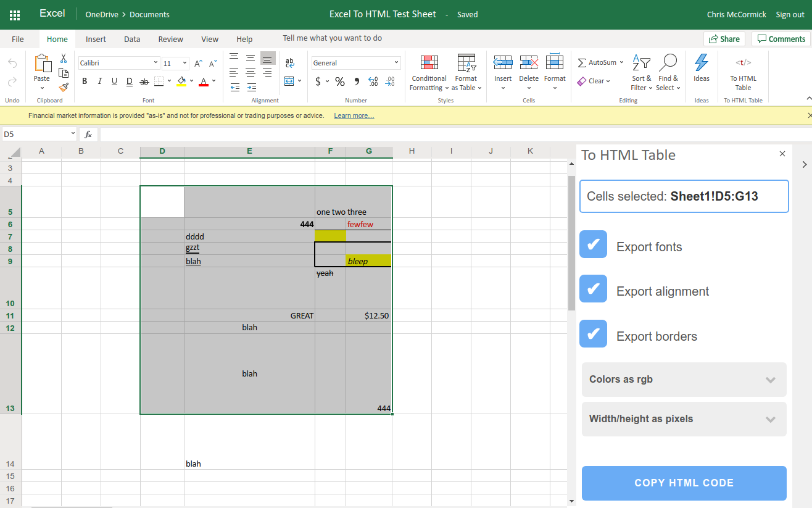The width and height of the screenshot is (812, 508).
Task: Open the font size dropdown
Action: pyautogui.click(x=183, y=62)
